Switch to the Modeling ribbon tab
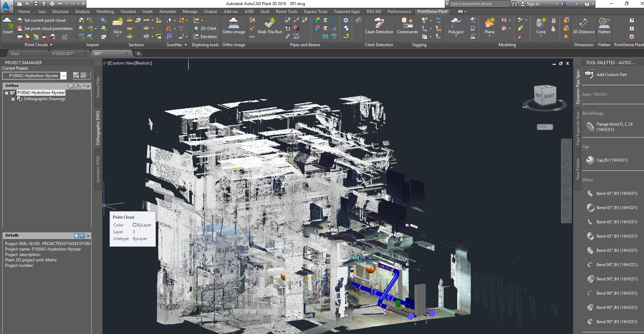 coord(105,11)
